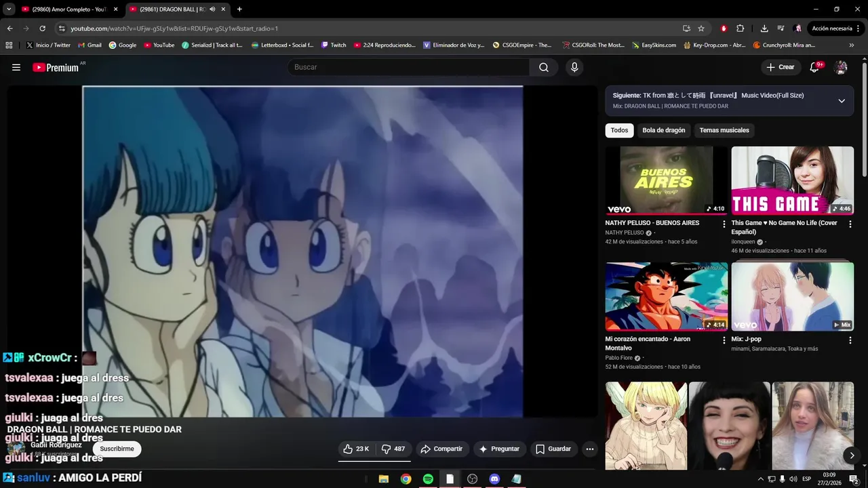
Task: Open the CSGOEmpire bookmark
Action: pos(521,45)
